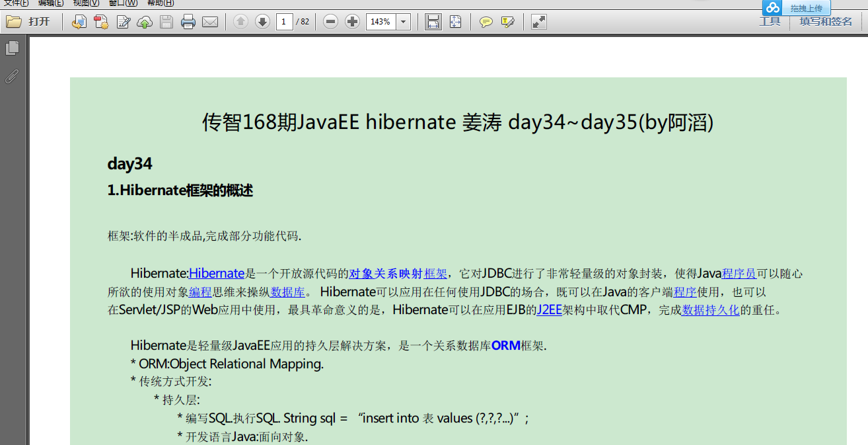This screenshot has width=868, height=445.
Task: Click the edit and sign document icon
Action: 123,22
